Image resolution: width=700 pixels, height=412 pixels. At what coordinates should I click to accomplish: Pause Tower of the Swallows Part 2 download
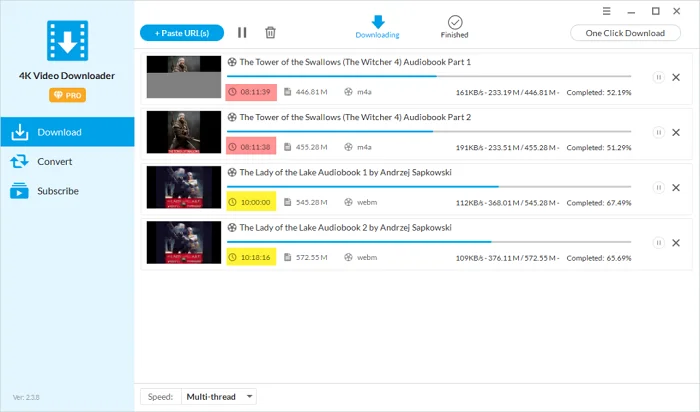click(658, 132)
